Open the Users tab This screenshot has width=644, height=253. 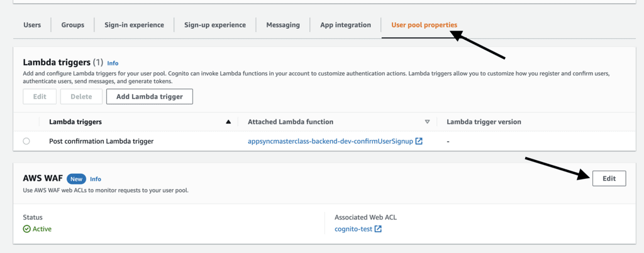point(32,25)
